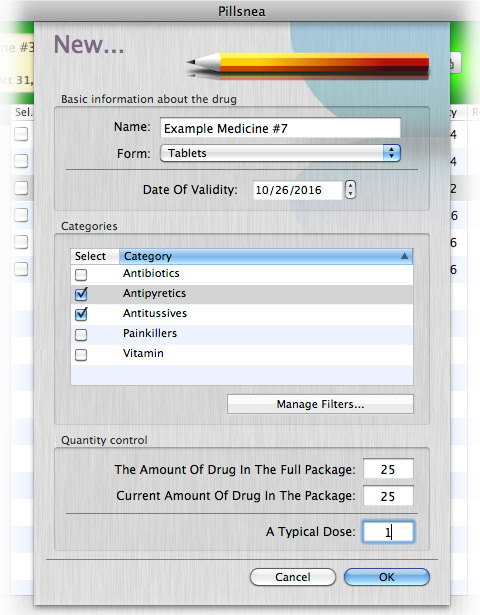Select the Antipyretics row in the list
Screen dimensions: 480x615
[x=242, y=294]
